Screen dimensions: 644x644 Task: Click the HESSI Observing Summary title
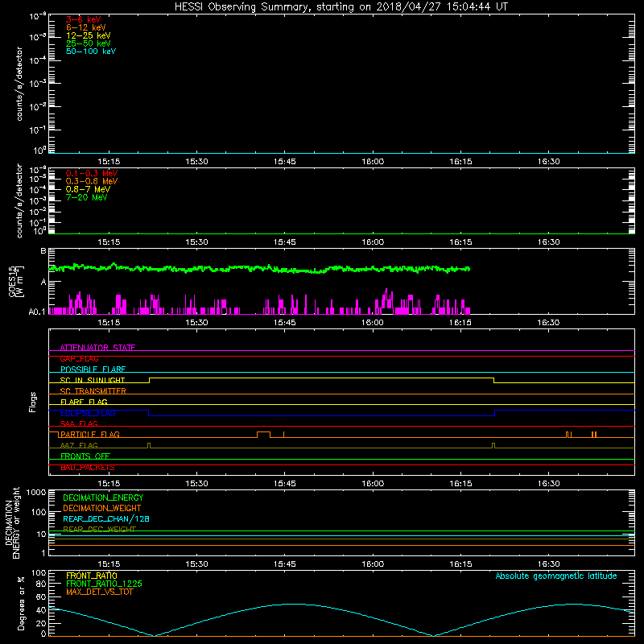click(341, 7)
